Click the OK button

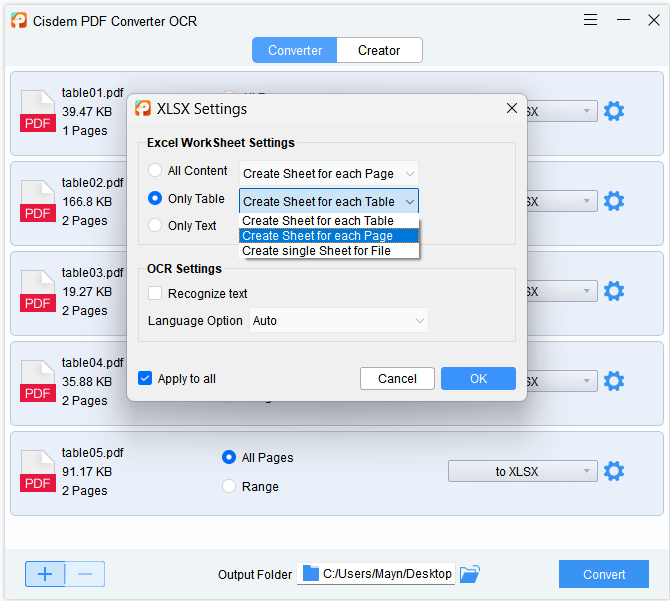pyautogui.click(x=478, y=378)
